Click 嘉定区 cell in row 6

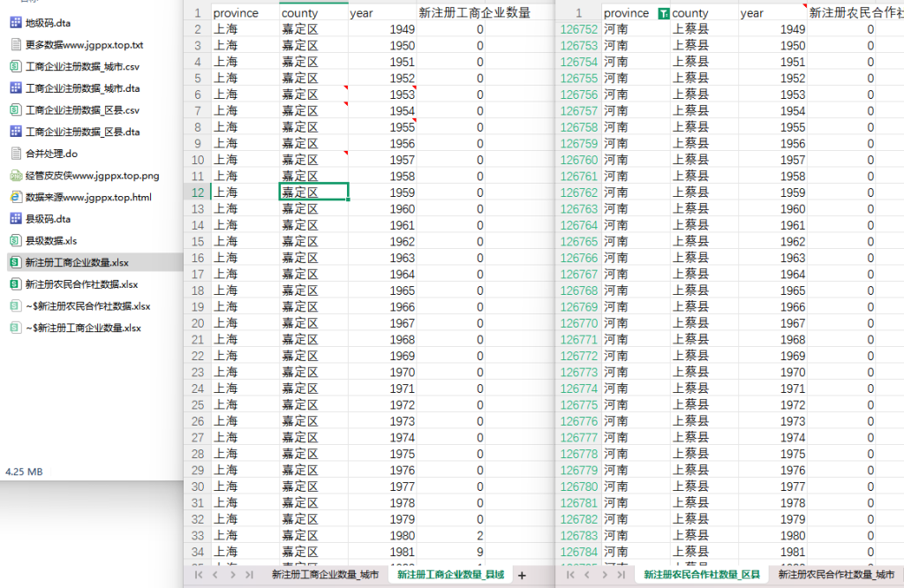point(313,94)
